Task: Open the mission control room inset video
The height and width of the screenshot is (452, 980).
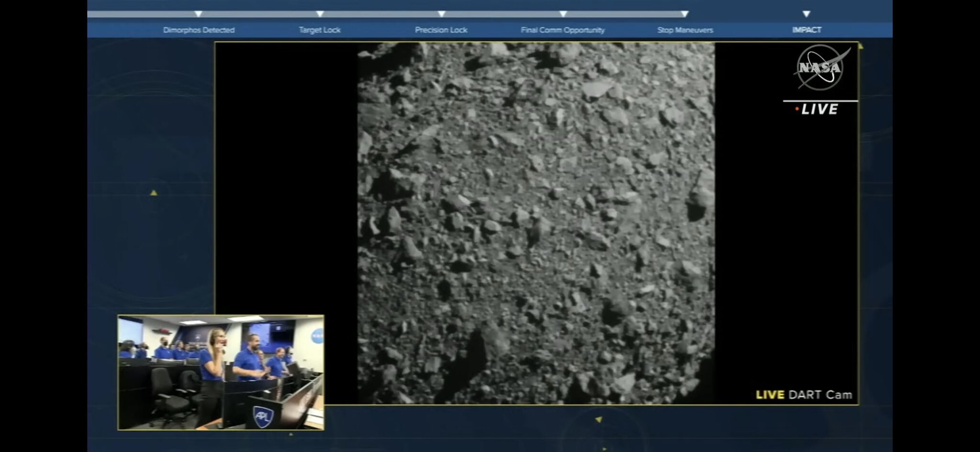Action: pyautogui.click(x=221, y=372)
